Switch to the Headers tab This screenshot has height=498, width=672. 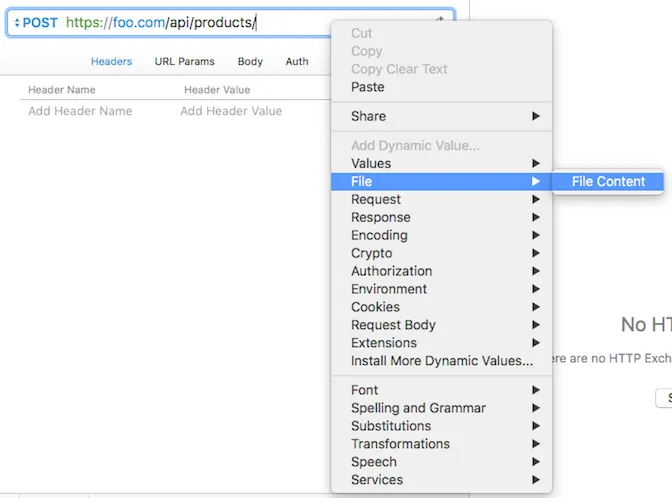(x=111, y=61)
